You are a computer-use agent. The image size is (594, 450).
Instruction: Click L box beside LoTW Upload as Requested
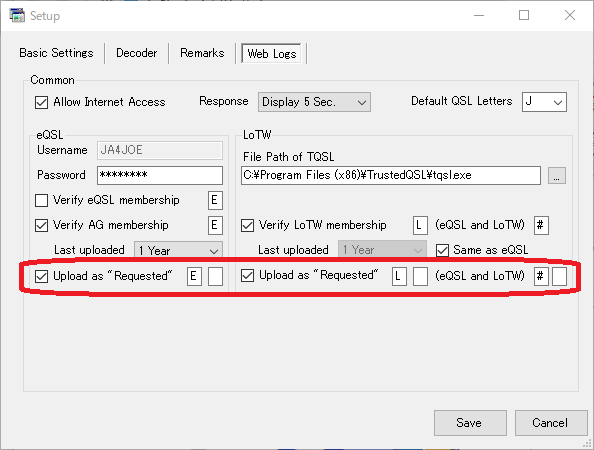399,276
